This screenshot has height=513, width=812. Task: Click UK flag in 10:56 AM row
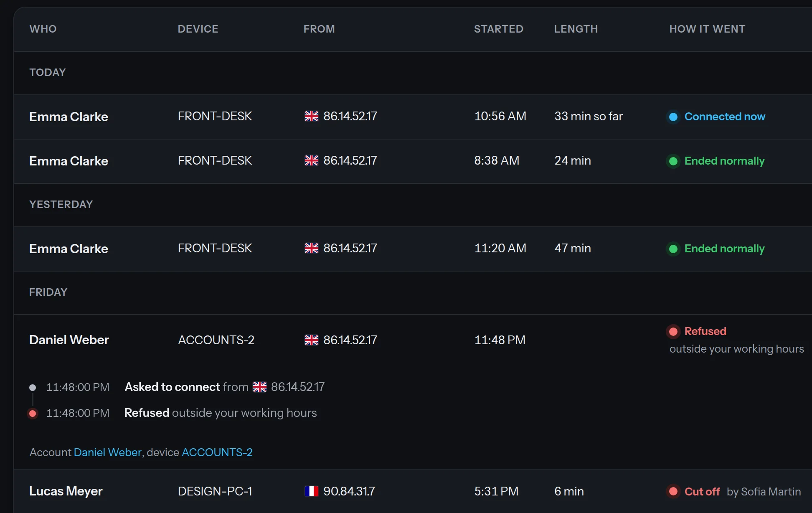311,116
